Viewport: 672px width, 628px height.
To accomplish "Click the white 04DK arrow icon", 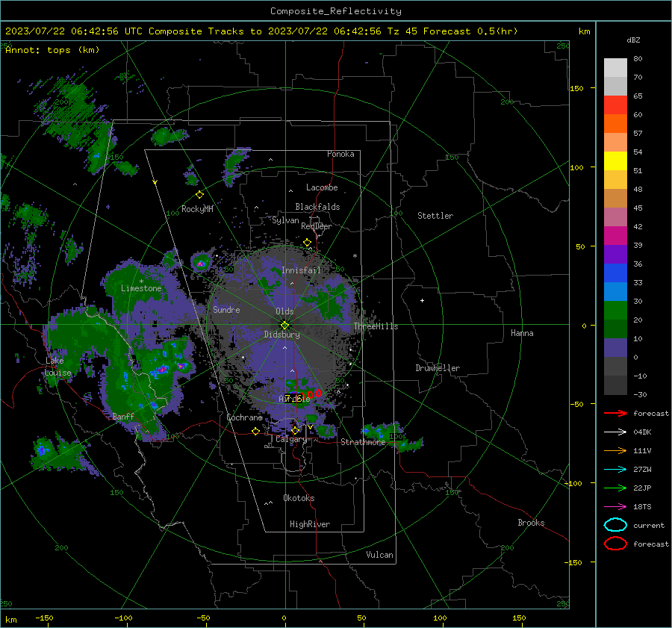I will click(x=615, y=432).
